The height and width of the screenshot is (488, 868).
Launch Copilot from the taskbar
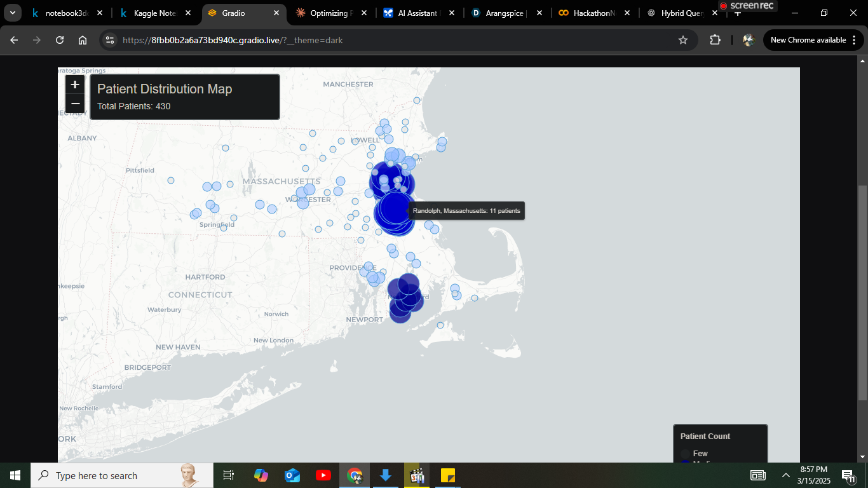261,475
